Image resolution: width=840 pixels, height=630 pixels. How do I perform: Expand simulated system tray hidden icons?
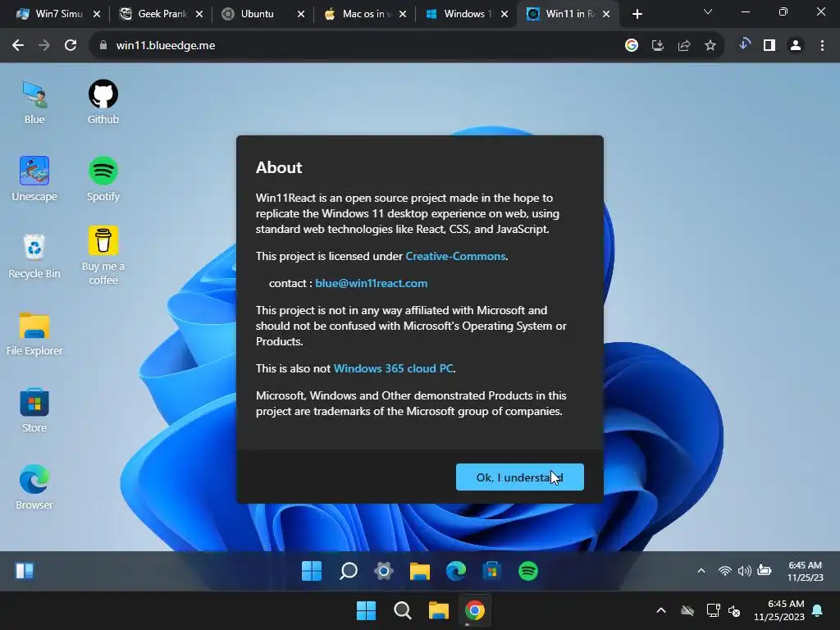[x=701, y=571]
